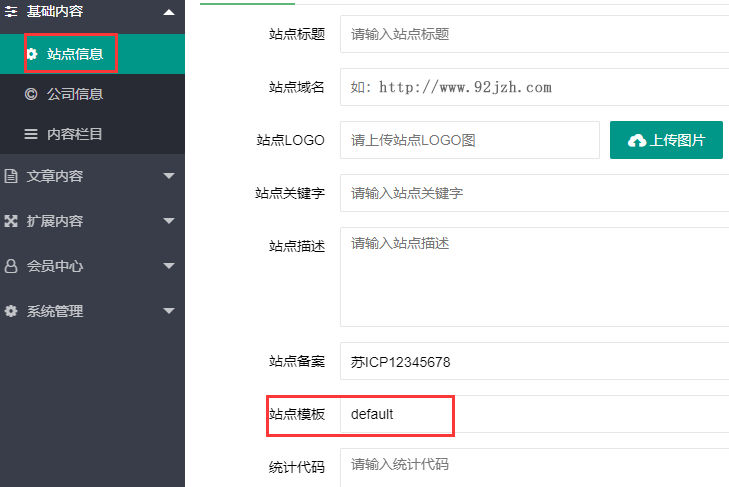The width and height of the screenshot is (729, 487).
Task: Open the 公司信息 menu item
Action: (x=75, y=94)
